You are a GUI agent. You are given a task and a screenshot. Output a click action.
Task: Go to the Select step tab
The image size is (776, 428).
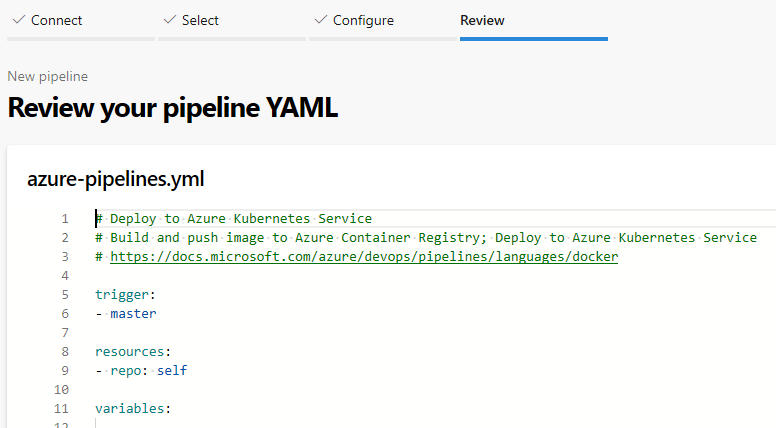click(x=232, y=21)
